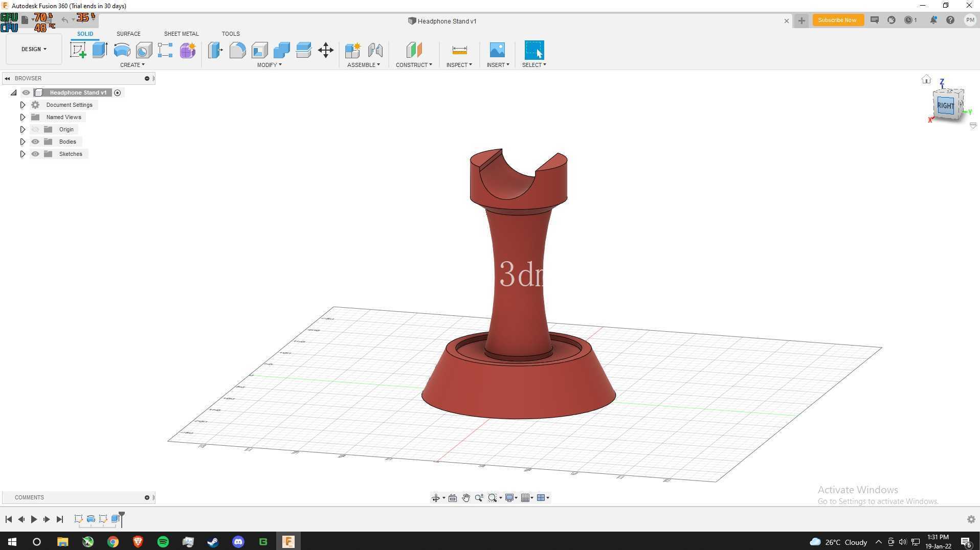Open the CONSTRUCT dropdown menu
Image resolution: width=980 pixels, height=550 pixels.
tap(414, 65)
